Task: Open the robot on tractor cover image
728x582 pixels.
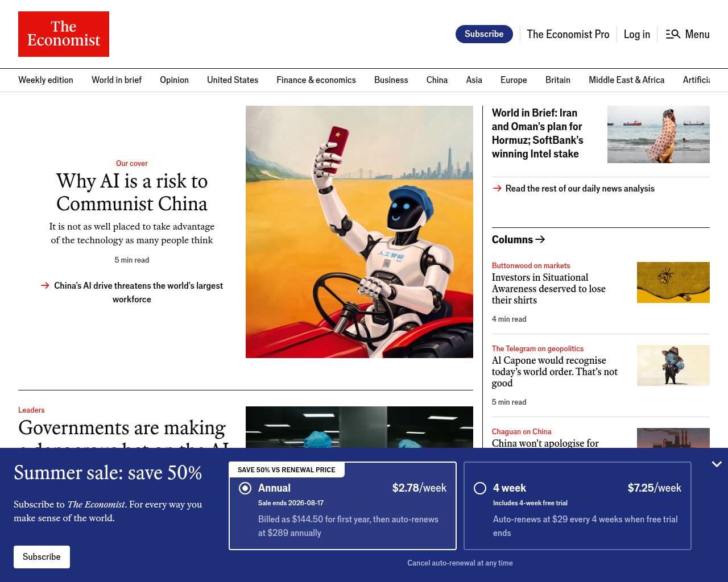Action: click(x=359, y=232)
